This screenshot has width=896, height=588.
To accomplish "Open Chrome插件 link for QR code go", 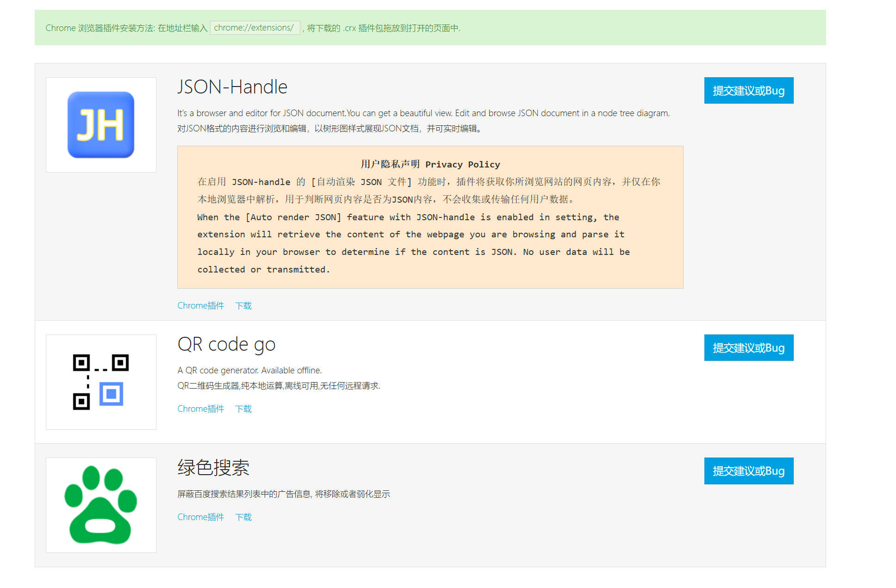I will tap(200, 409).
